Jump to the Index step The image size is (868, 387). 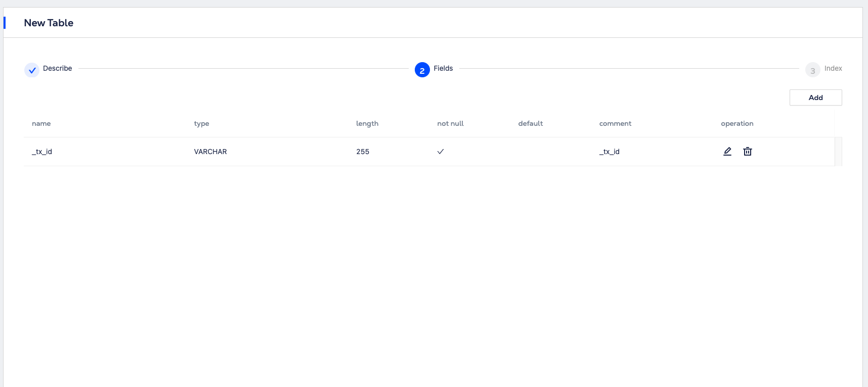click(833, 68)
